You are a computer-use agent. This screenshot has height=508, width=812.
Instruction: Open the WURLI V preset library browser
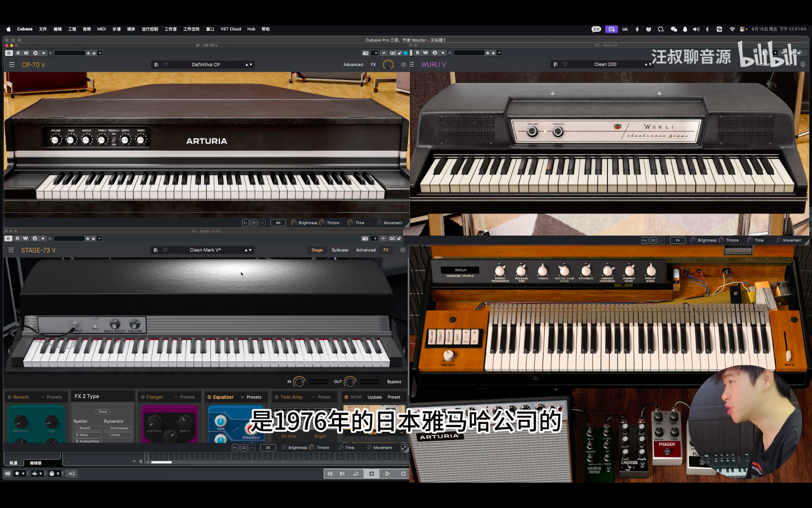(x=555, y=64)
